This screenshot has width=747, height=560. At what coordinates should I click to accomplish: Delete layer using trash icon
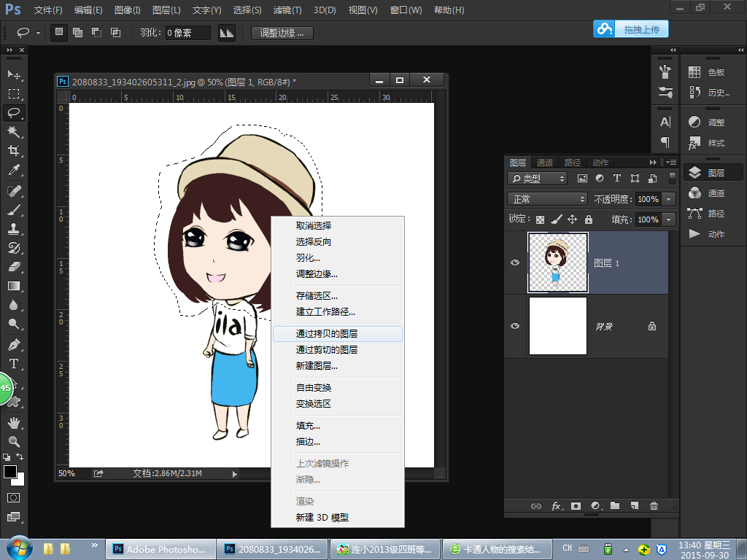(x=654, y=506)
